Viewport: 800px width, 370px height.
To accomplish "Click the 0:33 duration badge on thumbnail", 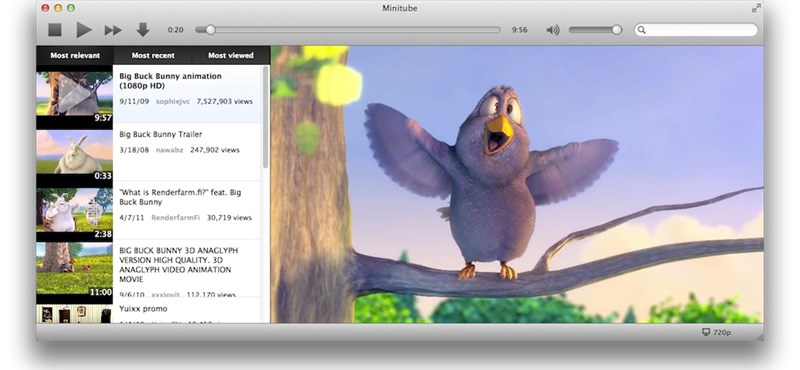I will click(103, 176).
